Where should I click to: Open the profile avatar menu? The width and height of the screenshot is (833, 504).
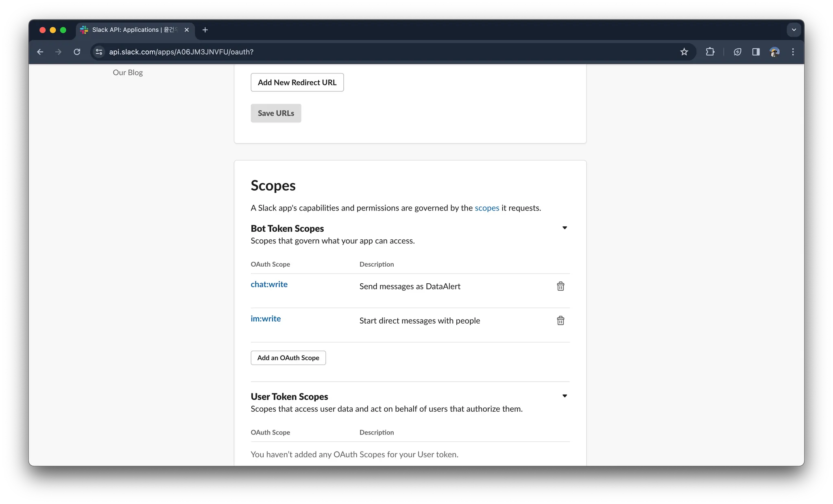774,52
